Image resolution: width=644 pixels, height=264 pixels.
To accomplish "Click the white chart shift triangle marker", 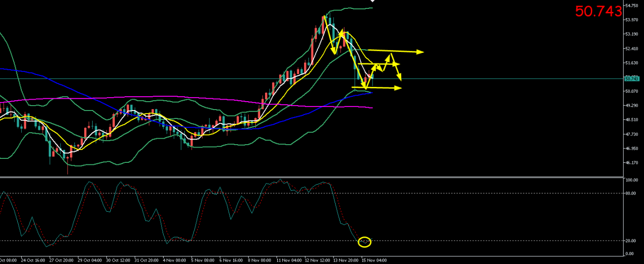I will coord(372,2).
